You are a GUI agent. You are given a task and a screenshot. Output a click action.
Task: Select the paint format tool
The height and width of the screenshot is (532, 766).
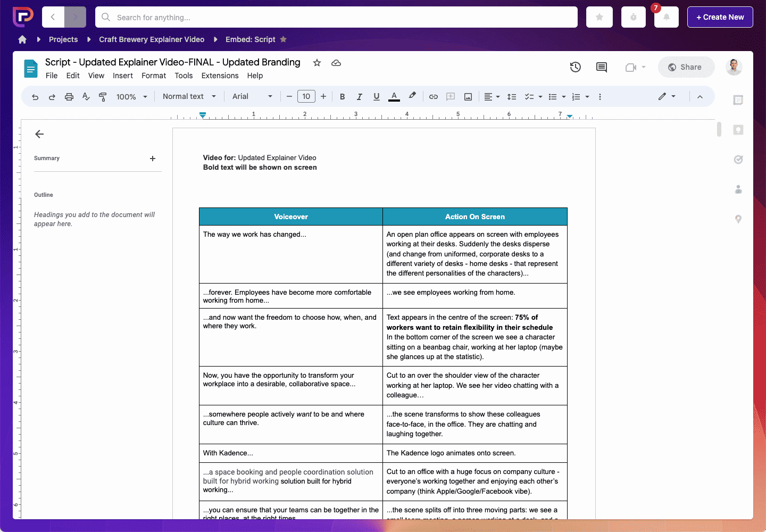(x=103, y=97)
